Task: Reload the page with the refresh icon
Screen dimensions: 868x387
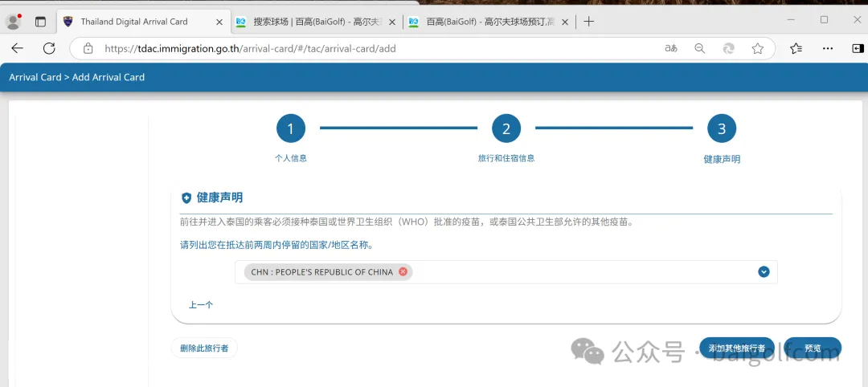Action: click(x=49, y=49)
